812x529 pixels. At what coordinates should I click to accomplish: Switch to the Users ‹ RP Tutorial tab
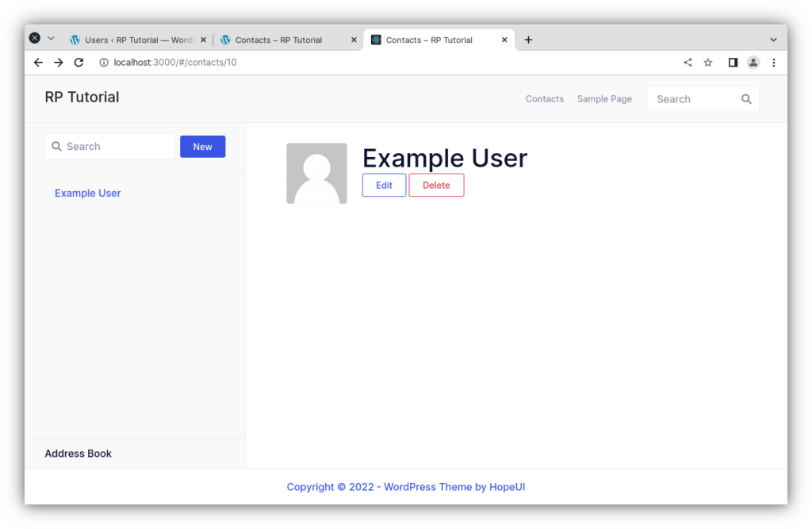tap(138, 40)
